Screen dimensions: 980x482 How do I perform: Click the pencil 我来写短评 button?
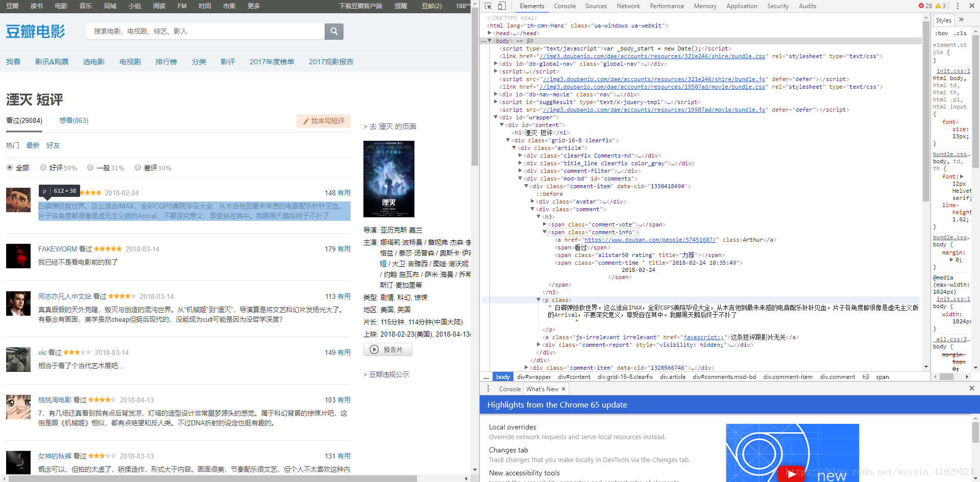[324, 121]
